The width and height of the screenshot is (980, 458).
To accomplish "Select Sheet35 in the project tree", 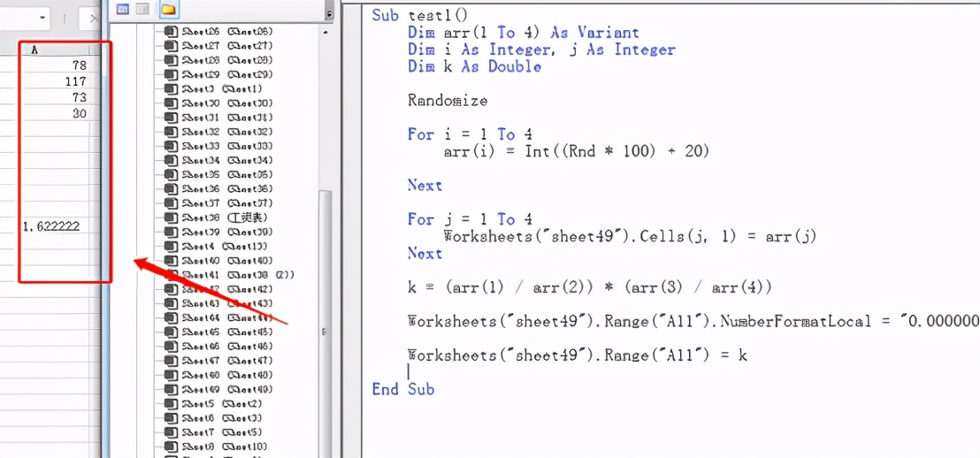I will (x=218, y=175).
